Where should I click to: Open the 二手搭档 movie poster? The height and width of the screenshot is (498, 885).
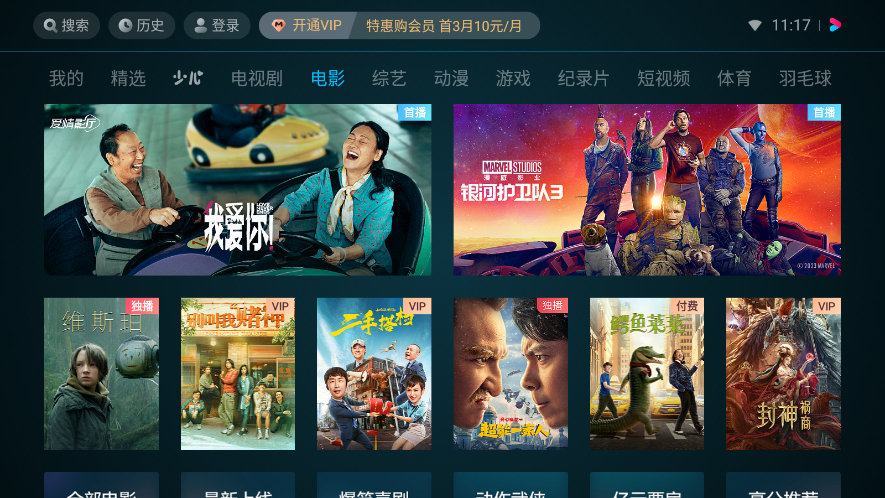coord(374,374)
